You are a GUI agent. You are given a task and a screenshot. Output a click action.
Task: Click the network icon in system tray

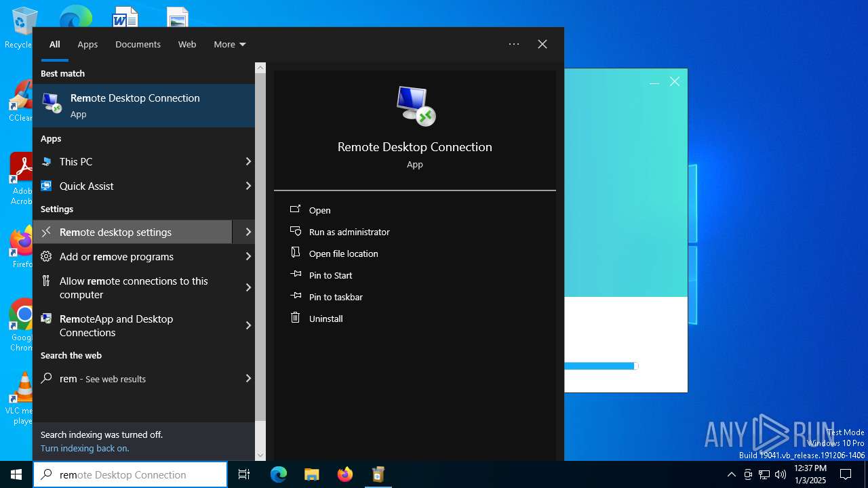pyautogui.click(x=764, y=474)
